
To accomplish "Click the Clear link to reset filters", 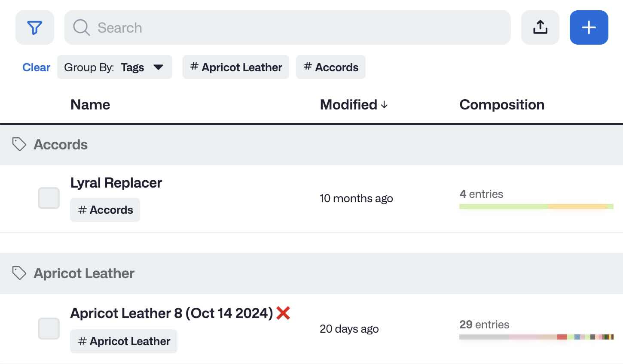I will click(36, 67).
